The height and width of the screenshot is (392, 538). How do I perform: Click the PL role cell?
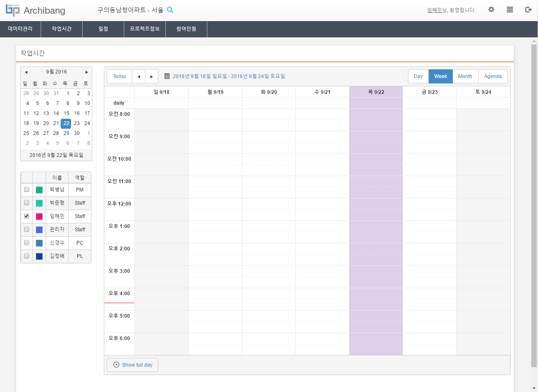[80, 256]
